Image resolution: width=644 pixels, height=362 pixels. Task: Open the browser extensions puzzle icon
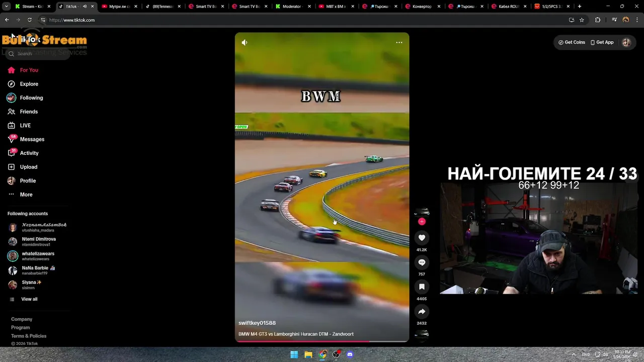pyautogui.click(x=598, y=20)
